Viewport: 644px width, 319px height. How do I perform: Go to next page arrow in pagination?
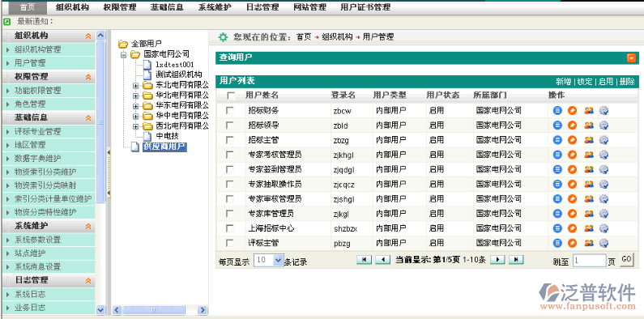click(x=497, y=259)
